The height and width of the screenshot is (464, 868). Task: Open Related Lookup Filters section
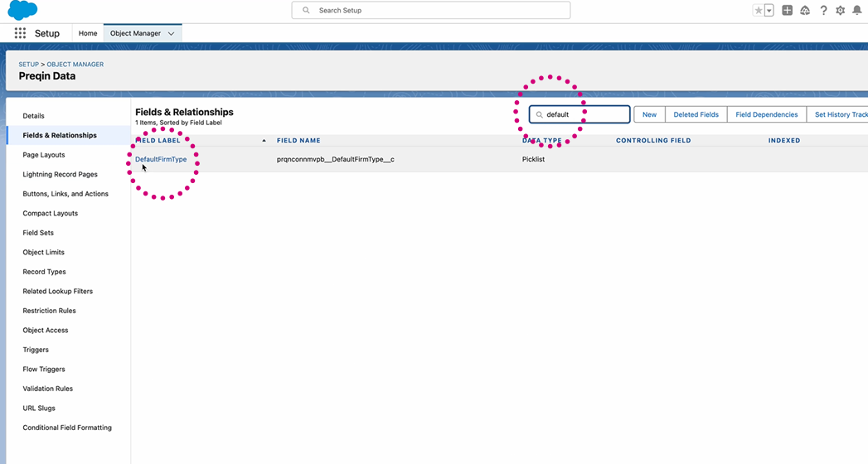[57, 291]
